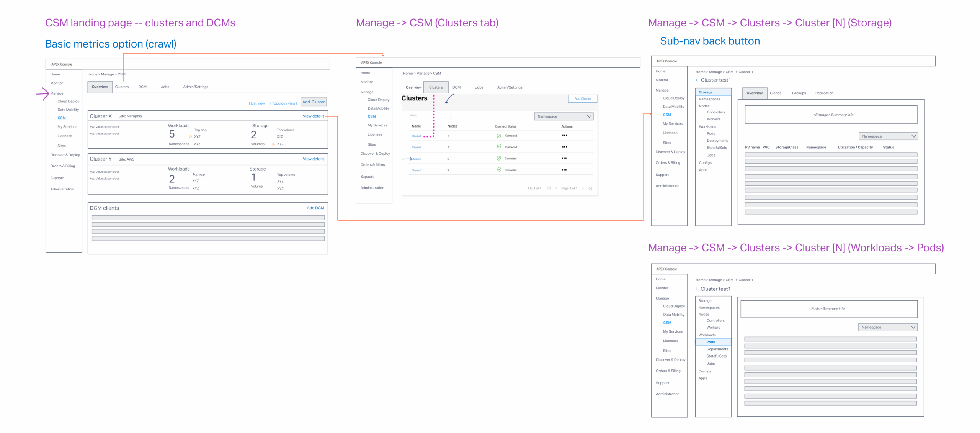Open the actions ellipsis menu for Cluster1
Screen dimensions: 980x433
coord(564,136)
